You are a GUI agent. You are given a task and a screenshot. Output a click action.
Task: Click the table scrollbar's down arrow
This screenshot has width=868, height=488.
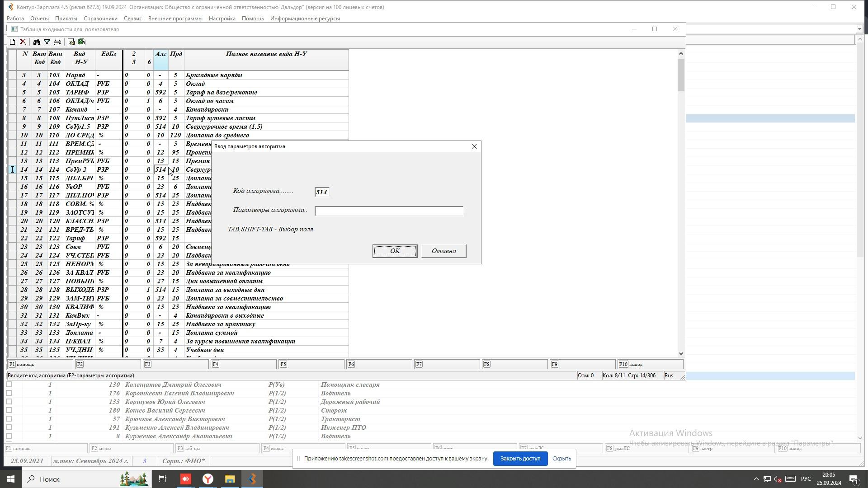click(x=681, y=354)
